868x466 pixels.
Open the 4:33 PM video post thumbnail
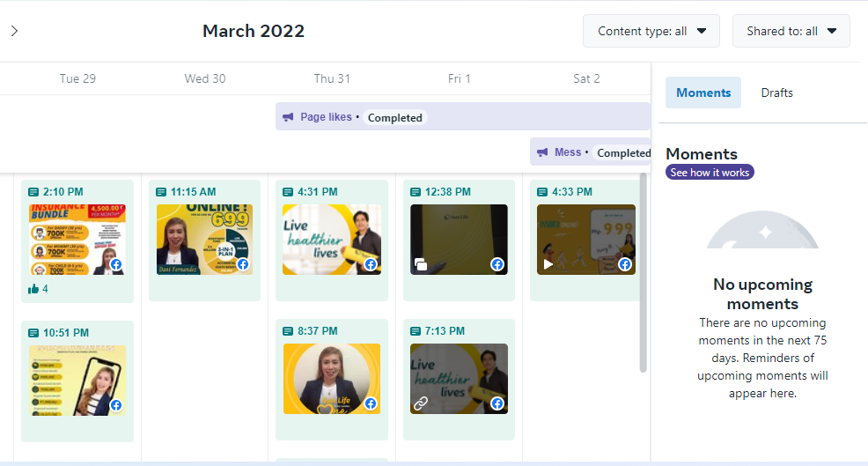tap(586, 240)
